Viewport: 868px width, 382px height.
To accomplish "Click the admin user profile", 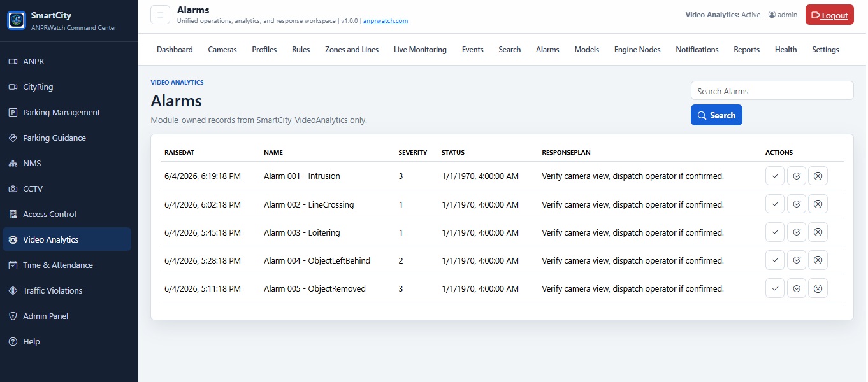I will coord(783,15).
